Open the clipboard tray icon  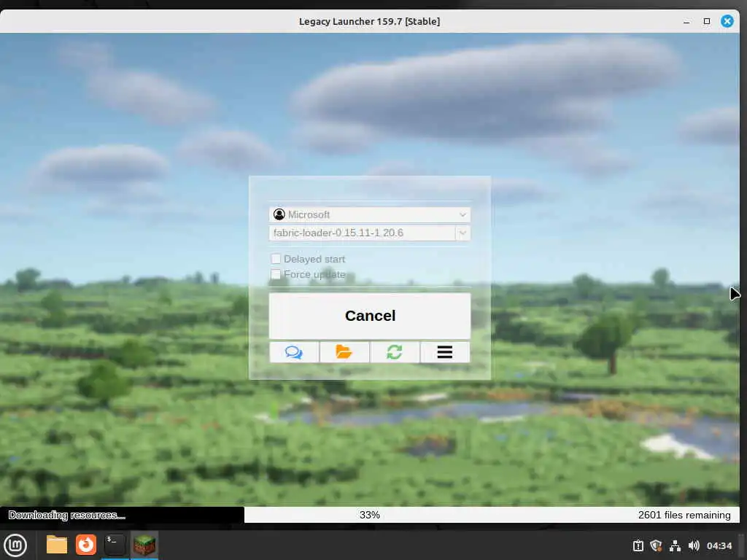(x=638, y=545)
